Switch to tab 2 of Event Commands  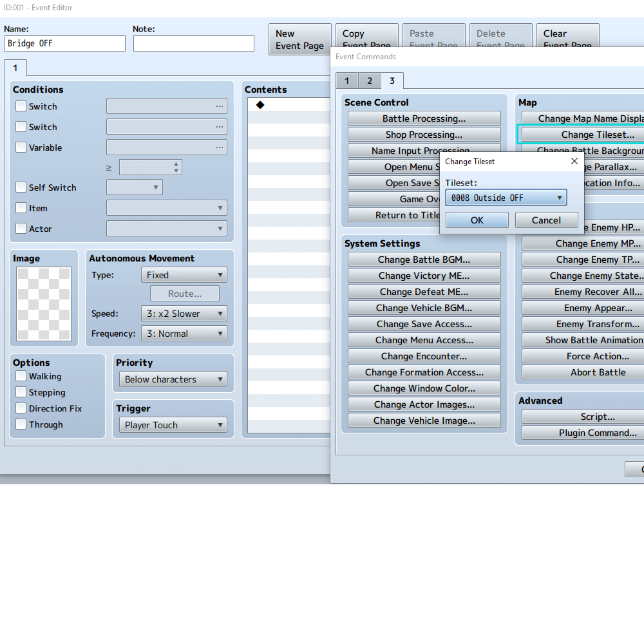[369, 80]
